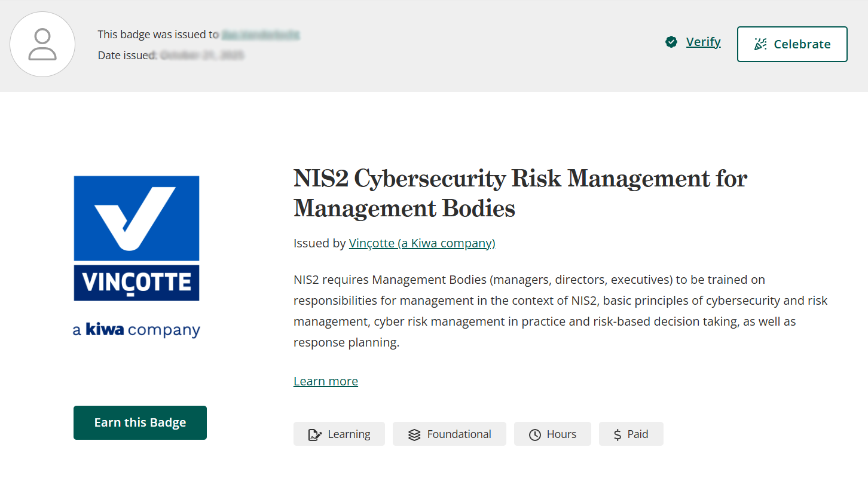Click the layers icon on the Foundational tag
Viewport: 868px width, 481px height.
[412, 434]
